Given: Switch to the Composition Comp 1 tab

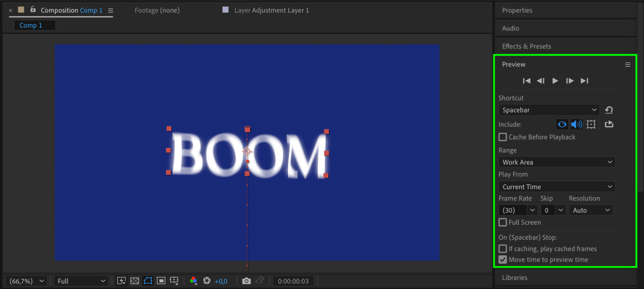Looking at the screenshot, I should coord(72,10).
